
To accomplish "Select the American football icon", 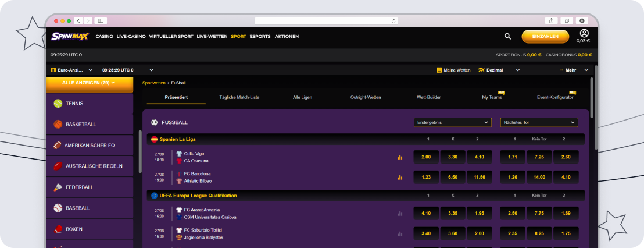I will coord(57,145).
